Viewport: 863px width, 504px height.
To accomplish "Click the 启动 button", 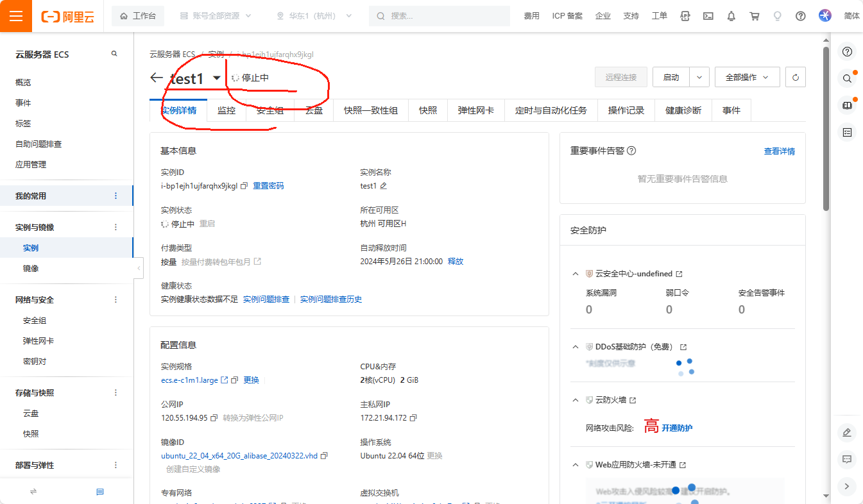I will [671, 78].
